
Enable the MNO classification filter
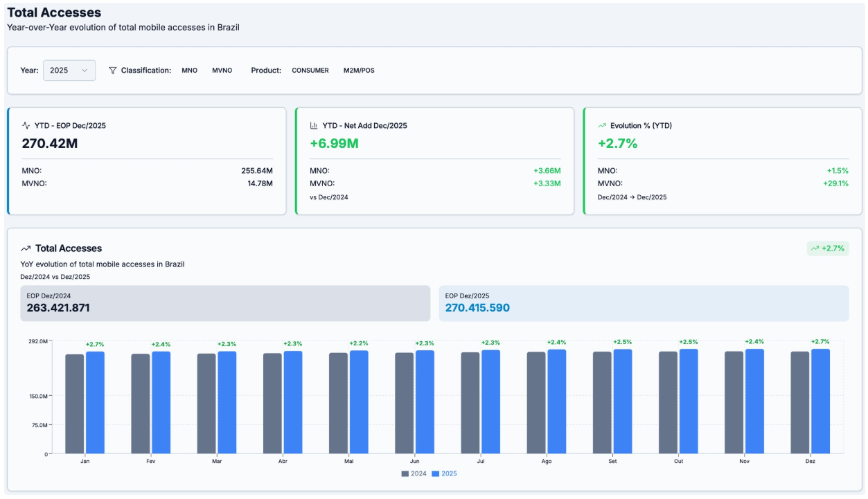tap(188, 70)
